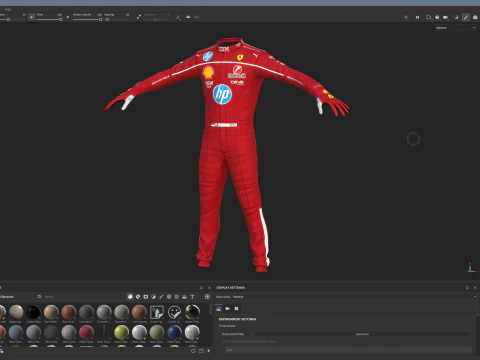
Task: Switch to the viewport settings tab icon
Action: [x=236, y=309]
